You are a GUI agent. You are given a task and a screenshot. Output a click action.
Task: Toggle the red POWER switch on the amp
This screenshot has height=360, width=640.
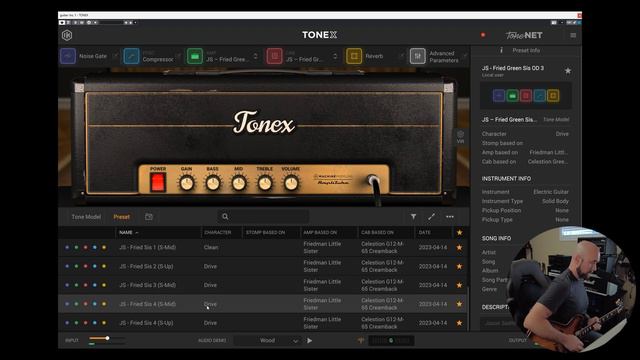coord(158,182)
